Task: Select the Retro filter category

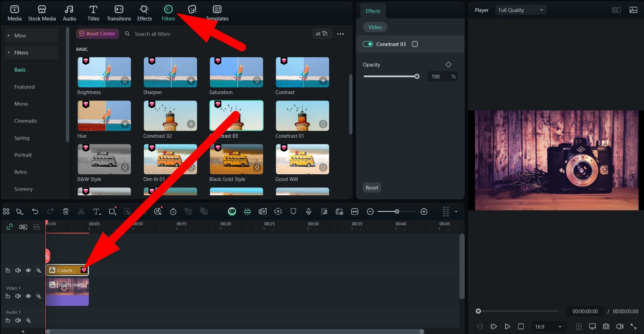Action: click(20, 172)
